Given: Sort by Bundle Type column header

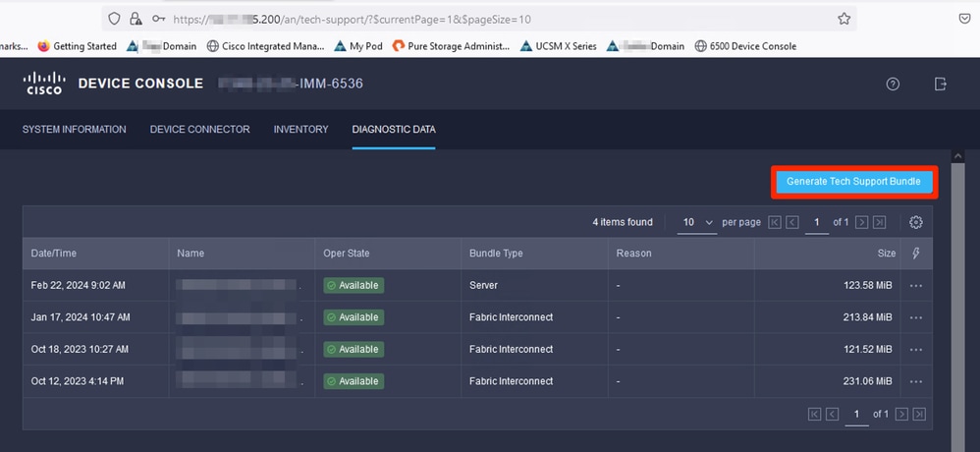Looking at the screenshot, I should point(534,254).
